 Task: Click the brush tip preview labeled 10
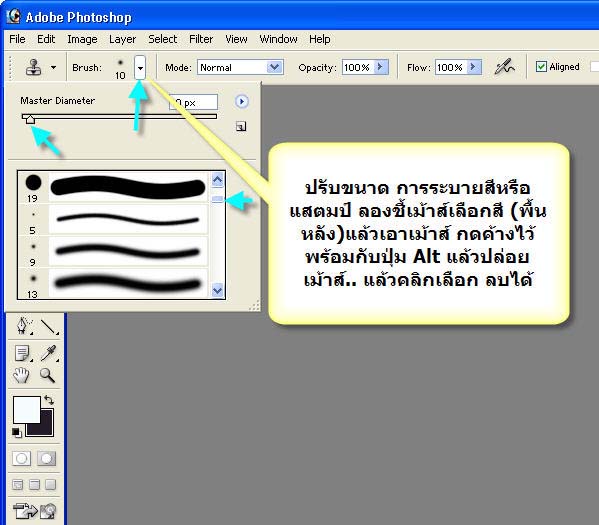pyautogui.click(x=120, y=68)
